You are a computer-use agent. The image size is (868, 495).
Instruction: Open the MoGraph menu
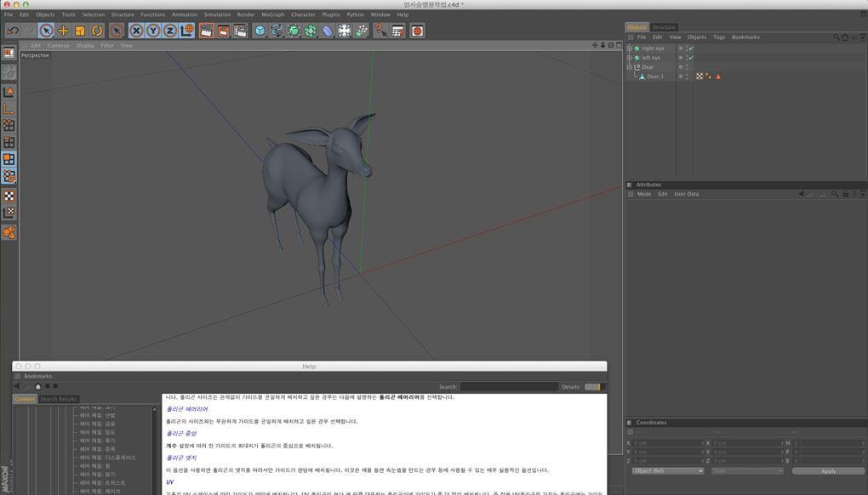tap(273, 14)
